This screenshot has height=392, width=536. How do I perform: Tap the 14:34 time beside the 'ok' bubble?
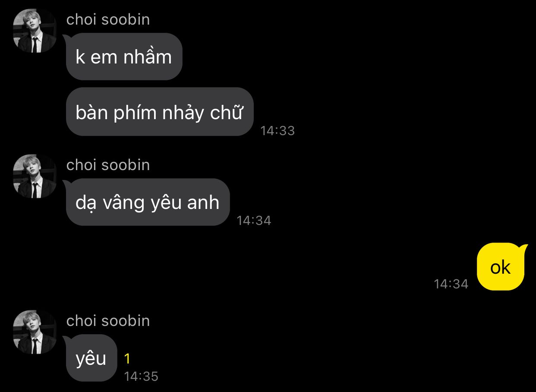[x=451, y=284]
